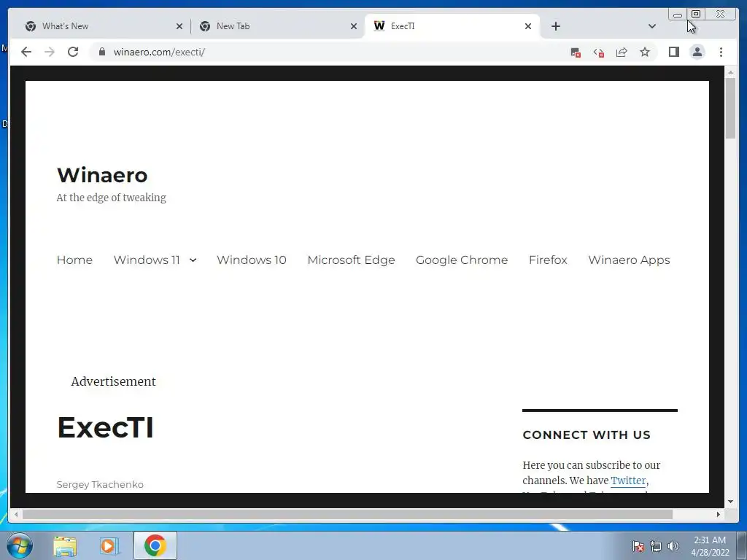Close the What's New tab
This screenshot has width=747, height=560.
tap(179, 26)
